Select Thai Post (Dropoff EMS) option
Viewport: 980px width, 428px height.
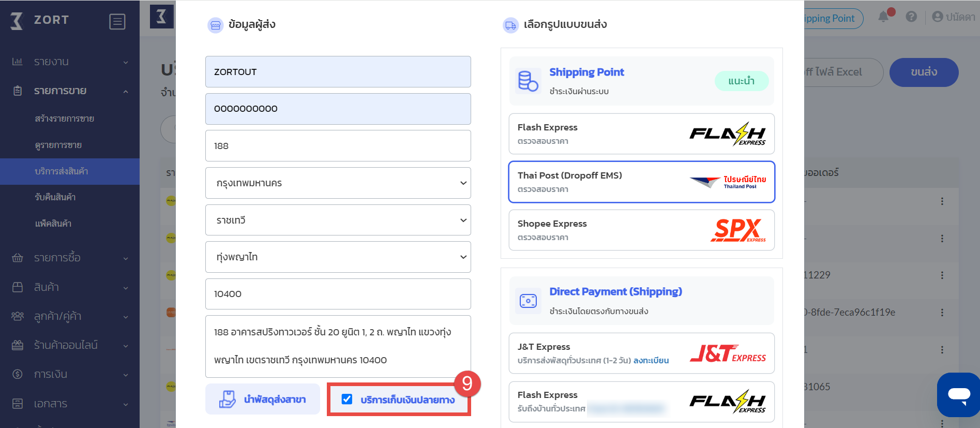[x=642, y=182]
